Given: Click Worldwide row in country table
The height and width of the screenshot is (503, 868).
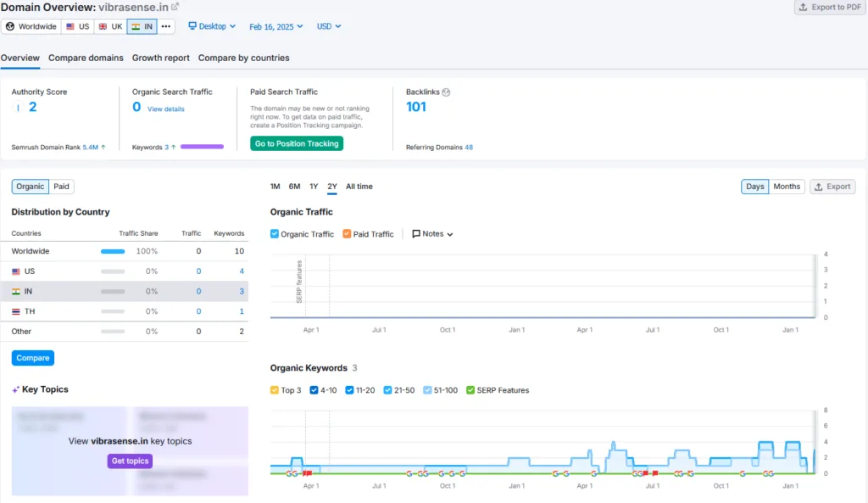Looking at the screenshot, I should pyautogui.click(x=125, y=251).
